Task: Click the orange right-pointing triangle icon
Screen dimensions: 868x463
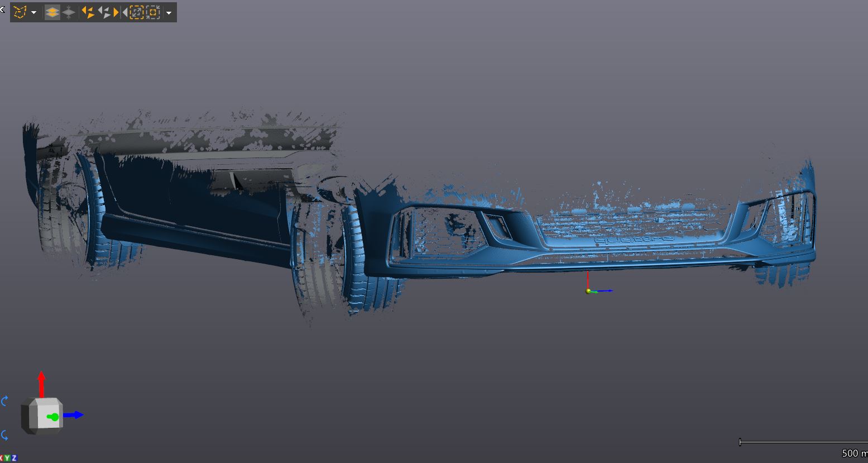Action: coord(116,12)
